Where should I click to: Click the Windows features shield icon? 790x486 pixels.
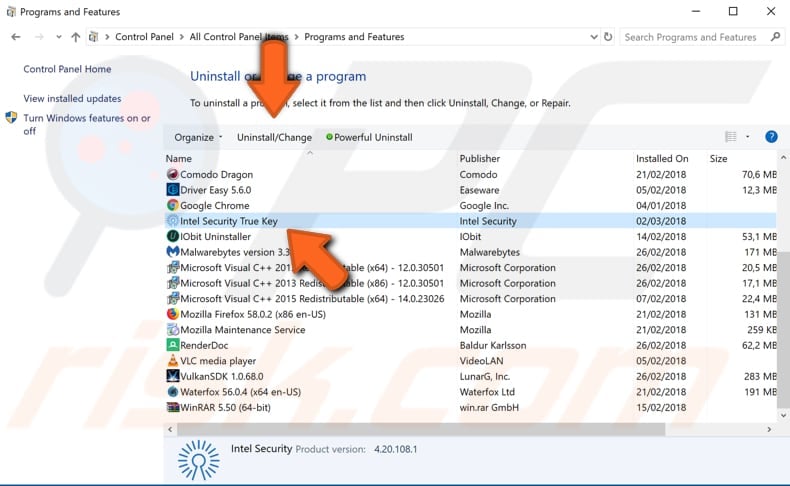tap(11, 118)
